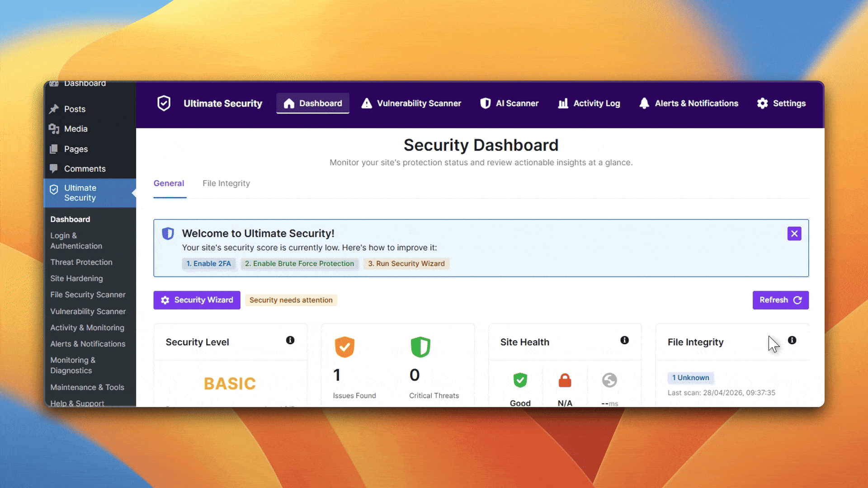Open Dashboard submenu item in sidebar
Image resolution: width=868 pixels, height=488 pixels.
click(x=70, y=219)
